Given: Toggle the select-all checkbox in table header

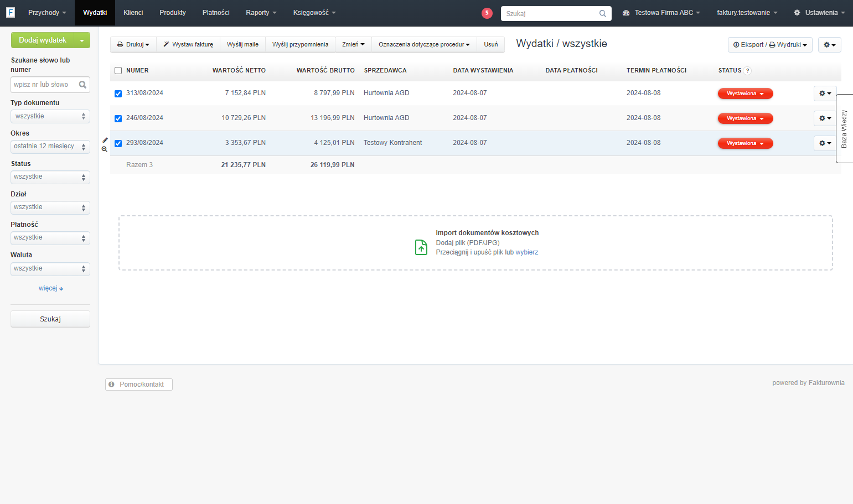Looking at the screenshot, I should [x=118, y=71].
